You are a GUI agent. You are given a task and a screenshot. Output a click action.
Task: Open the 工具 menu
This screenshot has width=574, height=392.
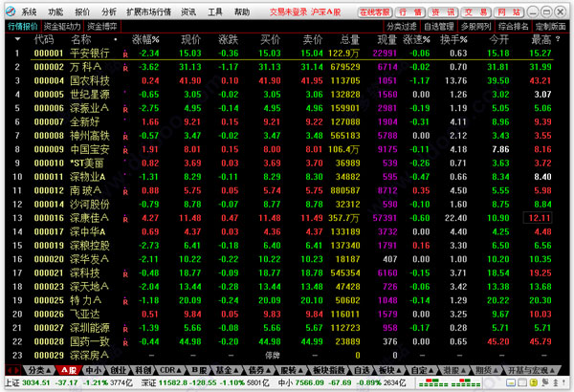[x=215, y=12]
